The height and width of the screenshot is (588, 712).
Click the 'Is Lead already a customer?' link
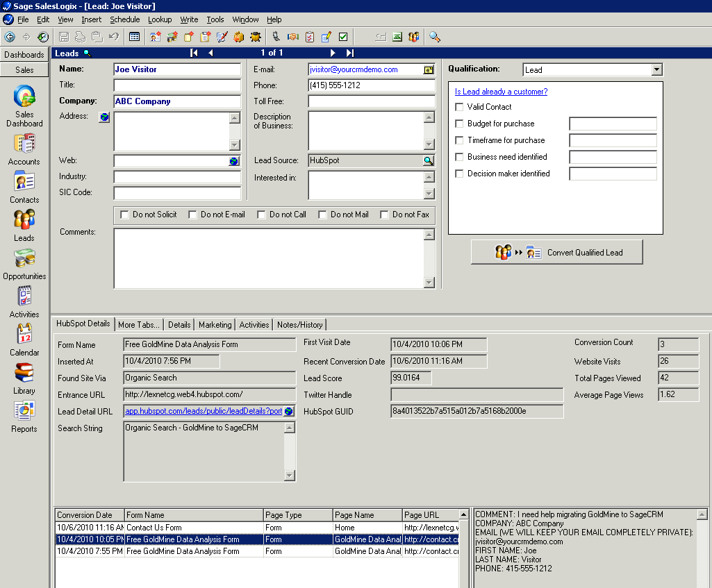pos(501,92)
